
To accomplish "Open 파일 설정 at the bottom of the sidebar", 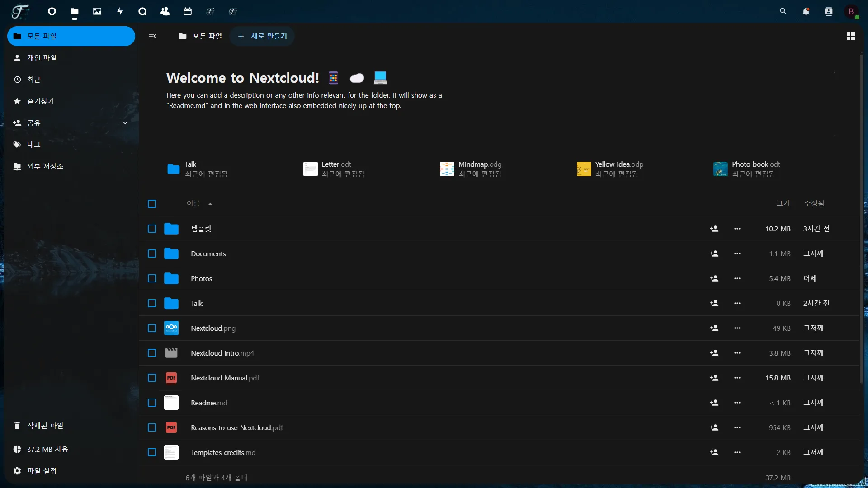I will coord(41,470).
